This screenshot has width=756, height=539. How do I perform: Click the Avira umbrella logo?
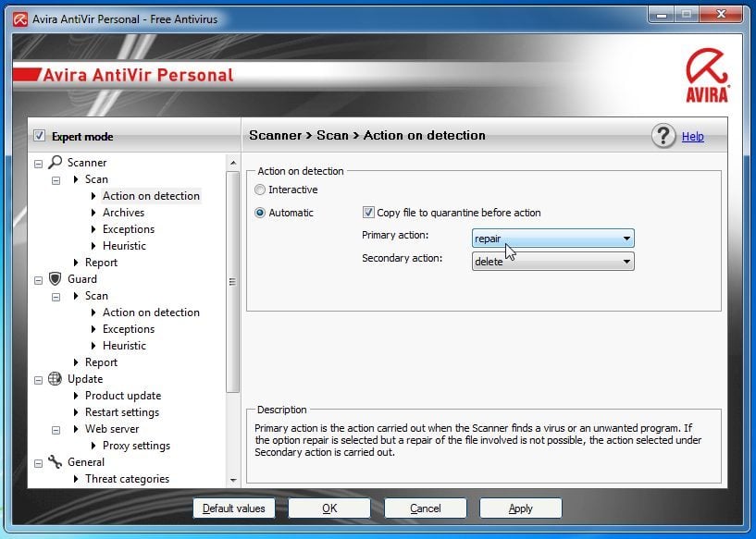click(x=707, y=74)
